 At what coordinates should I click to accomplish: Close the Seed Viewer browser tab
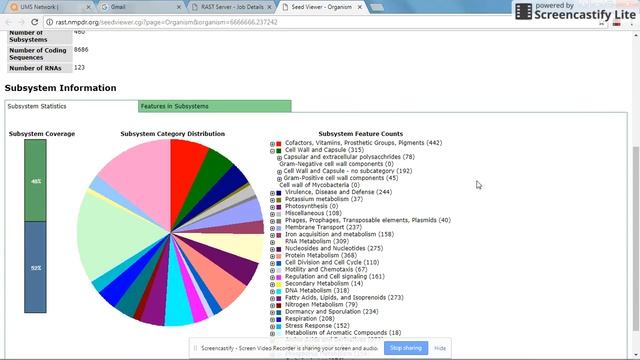[x=360, y=7]
